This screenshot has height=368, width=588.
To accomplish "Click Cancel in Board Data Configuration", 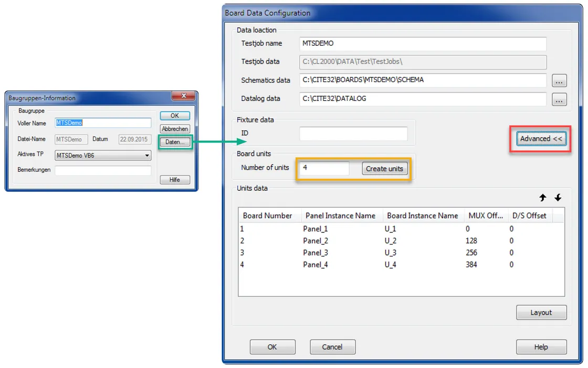I will tap(332, 347).
